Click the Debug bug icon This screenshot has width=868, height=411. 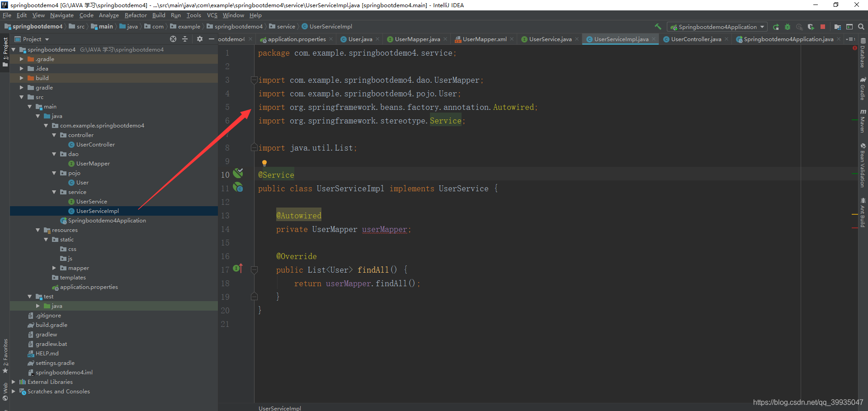tap(788, 27)
